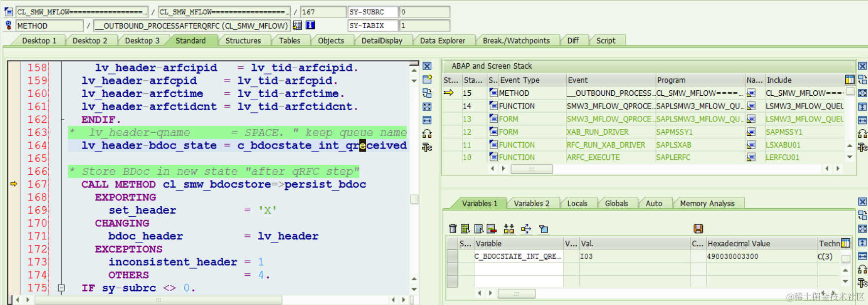868x305 pixels.
Task: Select stack row 14 FUNCTION SMW3_MFLOW_QPROCE
Action: (643, 106)
